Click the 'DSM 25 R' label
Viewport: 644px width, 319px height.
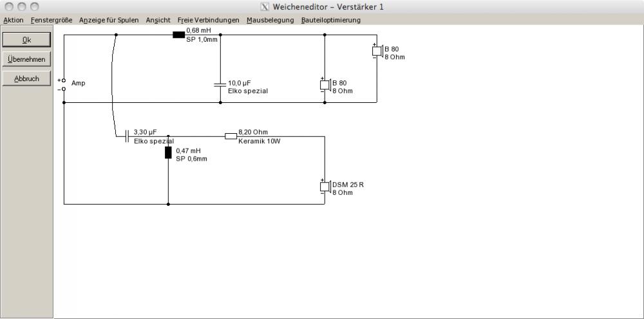point(348,185)
